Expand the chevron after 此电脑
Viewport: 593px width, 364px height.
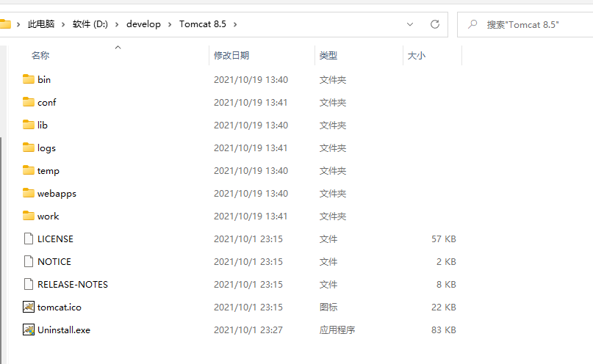[63, 24]
